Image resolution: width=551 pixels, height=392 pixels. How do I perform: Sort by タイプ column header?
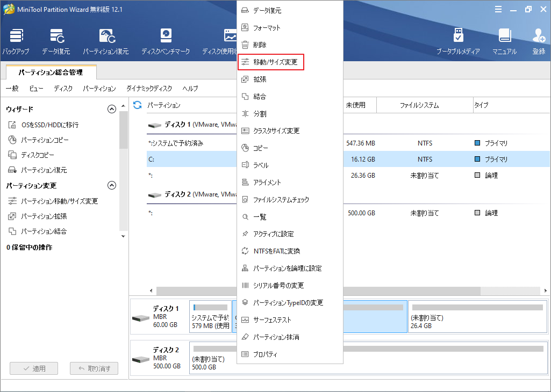(511, 105)
